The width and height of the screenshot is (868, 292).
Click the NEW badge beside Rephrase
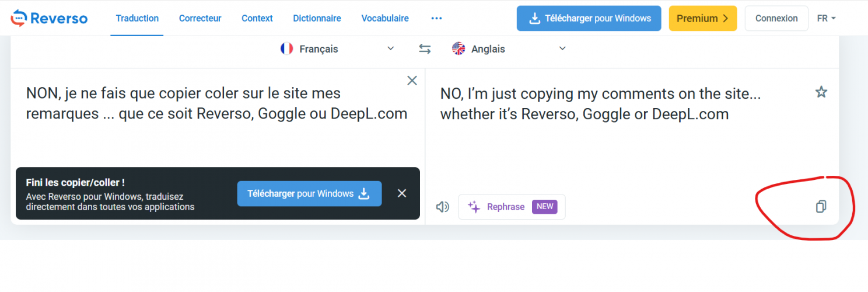pyautogui.click(x=545, y=207)
